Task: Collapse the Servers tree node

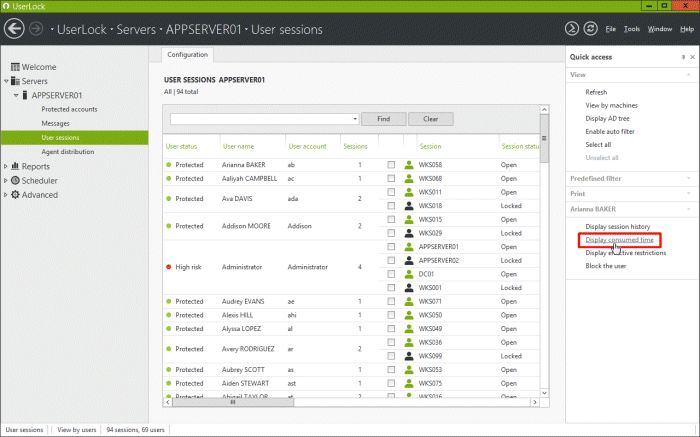Action: click(x=6, y=81)
